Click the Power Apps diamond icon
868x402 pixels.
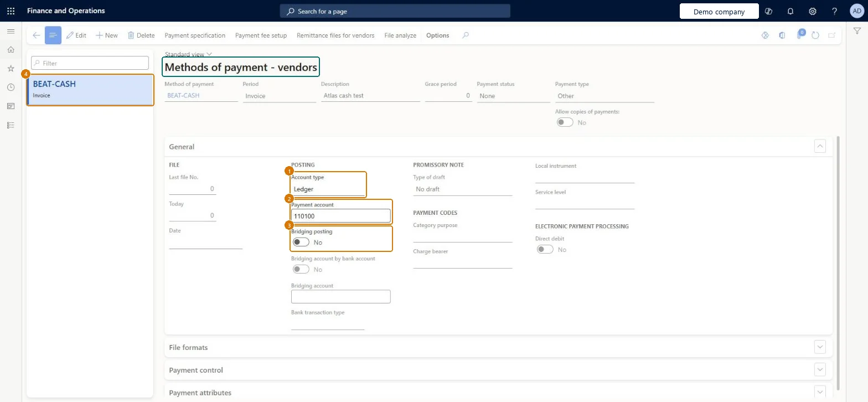click(766, 35)
